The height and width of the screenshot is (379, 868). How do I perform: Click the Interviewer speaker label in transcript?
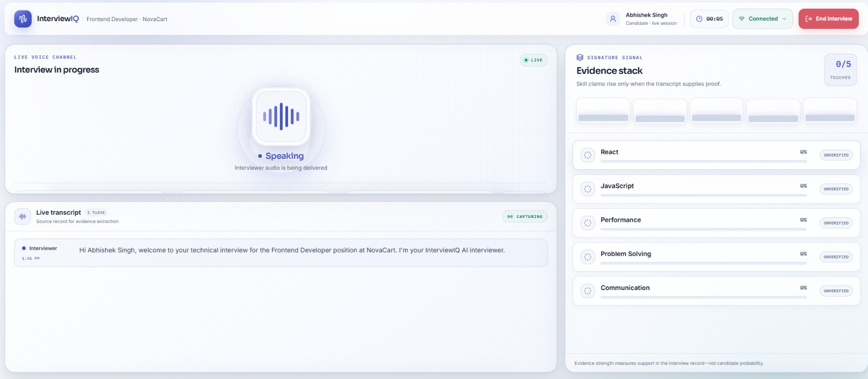[43, 248]
